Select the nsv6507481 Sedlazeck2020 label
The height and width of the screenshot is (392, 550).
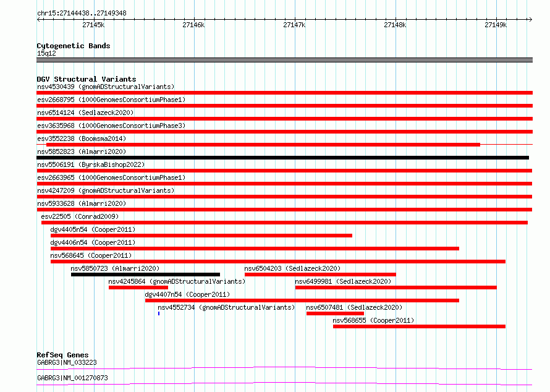click(x=354, y=307)
